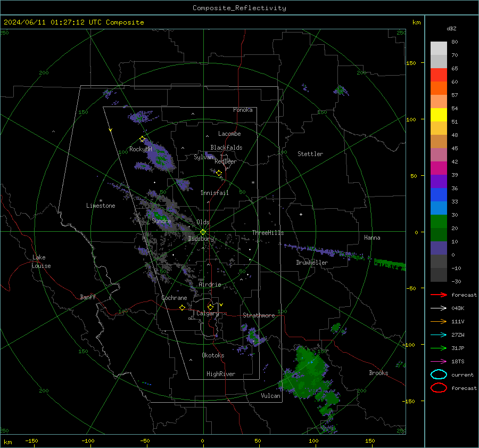Click the cyan 27ZW arrow icon
Image resolution: width=479 pixels, height=448 pixels.
tap(439, 335)
